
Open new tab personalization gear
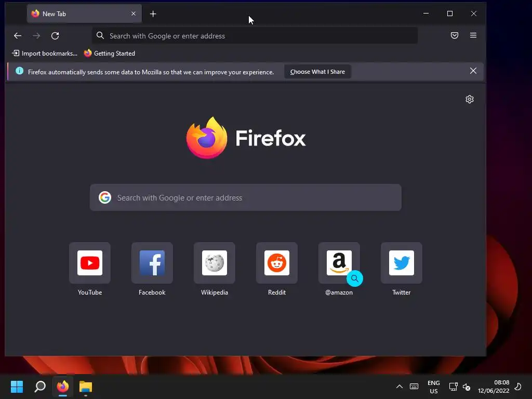470,99
